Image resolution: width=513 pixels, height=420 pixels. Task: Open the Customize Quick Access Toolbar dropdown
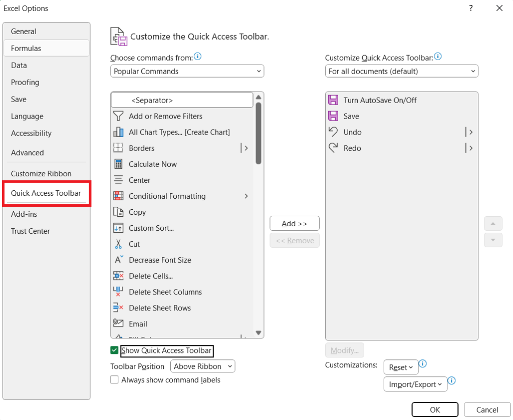[x=401, y=71]
